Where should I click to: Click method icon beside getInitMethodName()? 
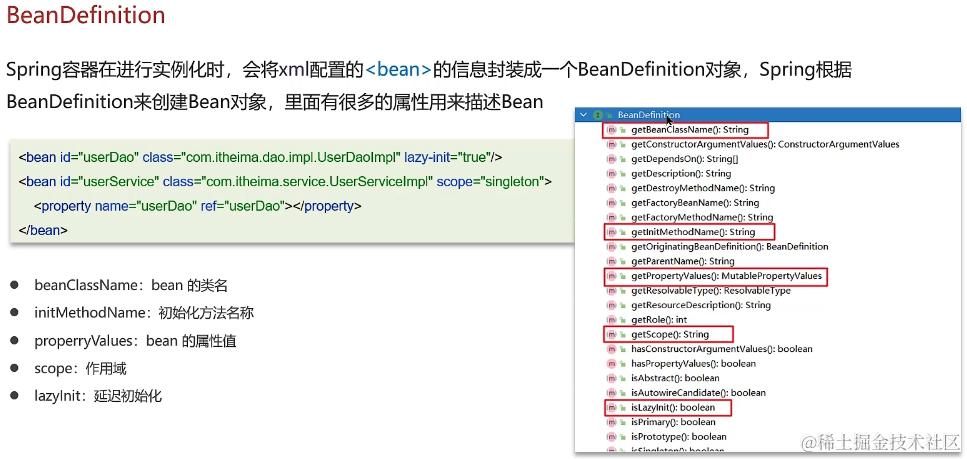[x=612, y=232]
